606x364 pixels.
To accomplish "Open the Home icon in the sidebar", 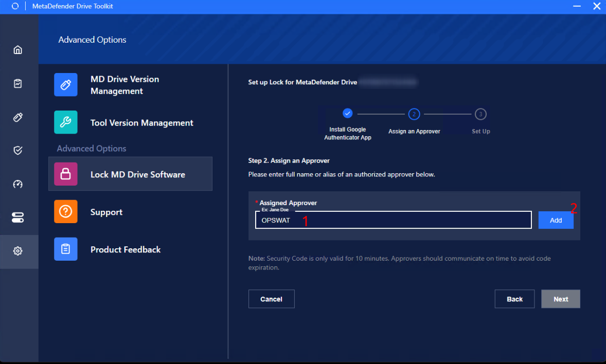I will click(18, 50).
